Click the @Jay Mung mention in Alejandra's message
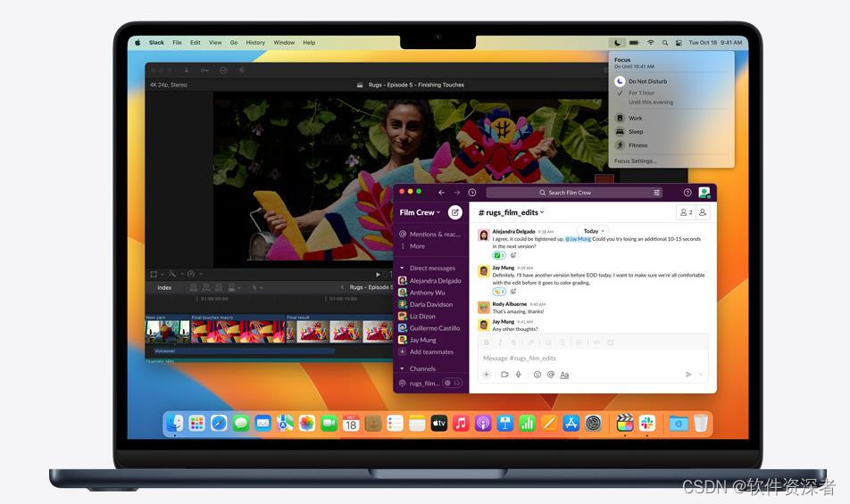The width and height of the screenshot is (850, 504). click(x=578, y=239)
